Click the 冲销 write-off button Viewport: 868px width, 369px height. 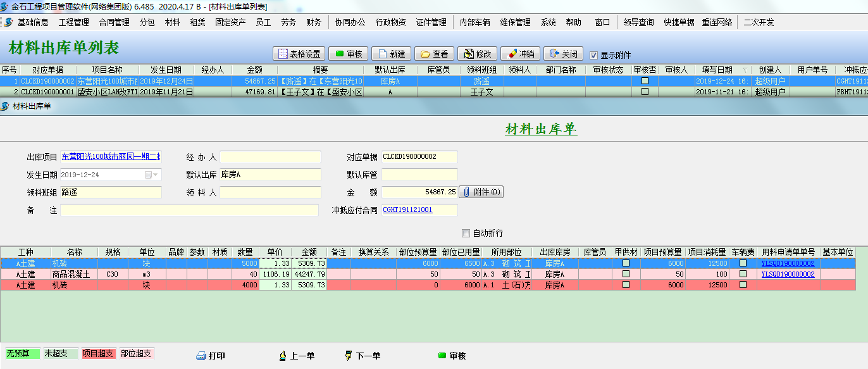pos(521,54)
